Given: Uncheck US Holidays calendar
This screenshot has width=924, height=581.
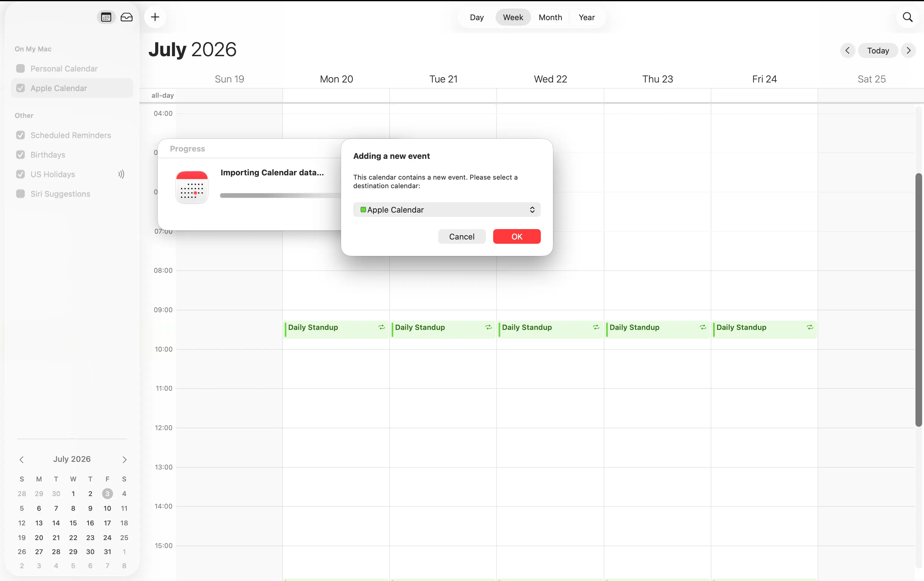Looking at the screenshot, I should (x=21, y=174).
